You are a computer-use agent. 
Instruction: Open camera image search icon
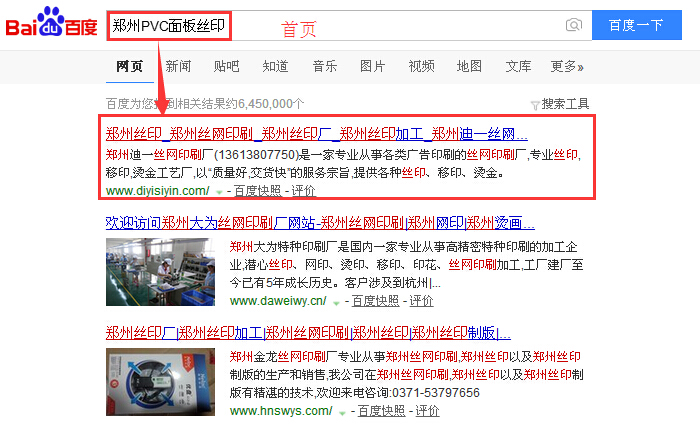[574, 25]
